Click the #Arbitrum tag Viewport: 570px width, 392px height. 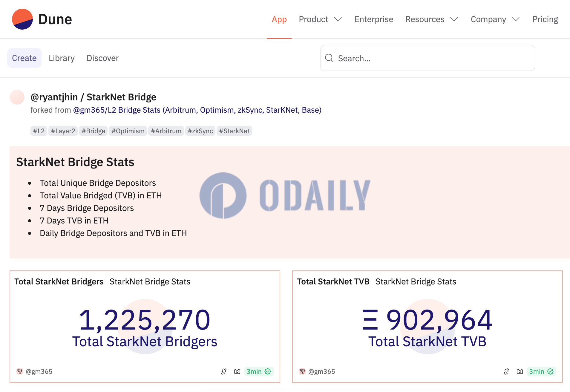click(166, 131)
